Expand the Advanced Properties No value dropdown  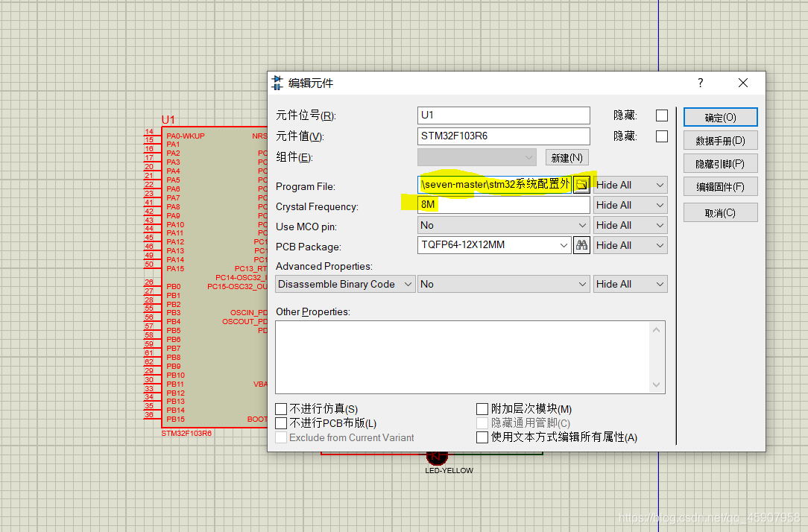pyautogui.click(x=503, y=284)
